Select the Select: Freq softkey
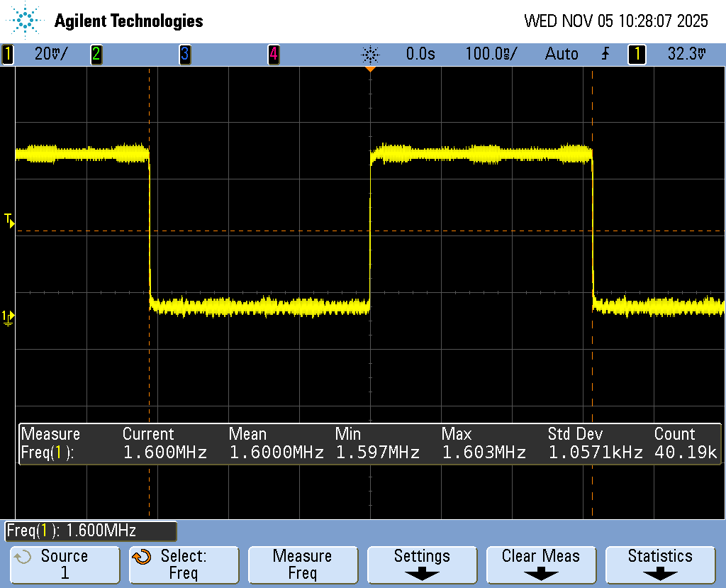Image resolution: width=726 pixels, height=588 pixels. click(184, 565)
